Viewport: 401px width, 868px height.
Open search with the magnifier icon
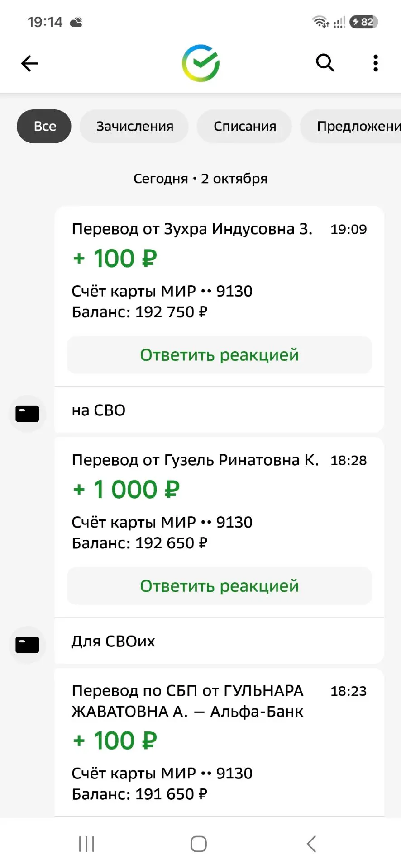(x=325, y=63)
